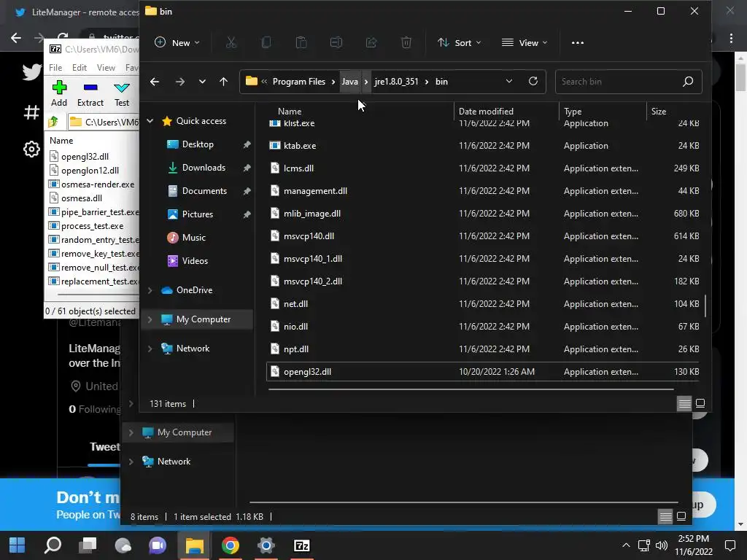Click Program Files in address breadcrumb
Screen dimensions: 747x560
[298, 82]
